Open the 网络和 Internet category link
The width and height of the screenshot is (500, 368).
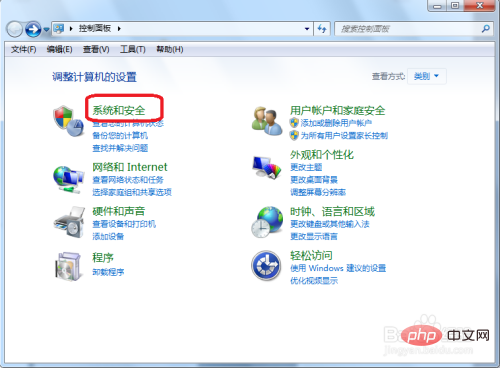130,167
